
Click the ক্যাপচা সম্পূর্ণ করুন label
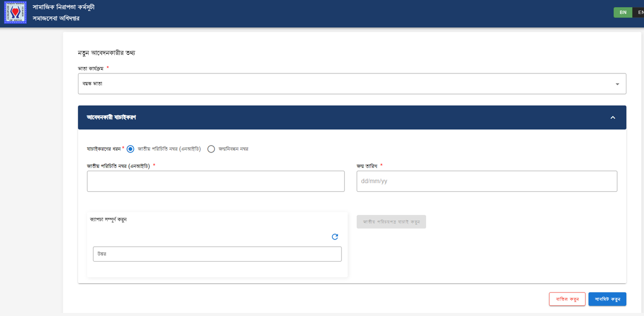pyautogui.click(x=108, y=219)
